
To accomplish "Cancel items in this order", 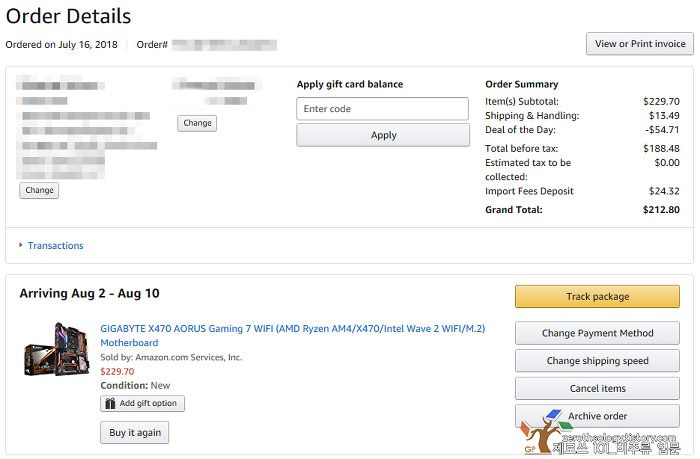I will point(597,388).
